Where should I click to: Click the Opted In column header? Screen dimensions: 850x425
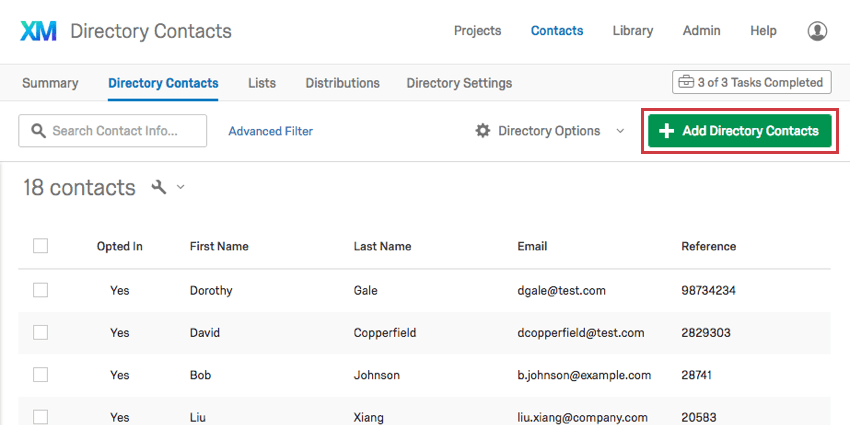click(120, 246)
